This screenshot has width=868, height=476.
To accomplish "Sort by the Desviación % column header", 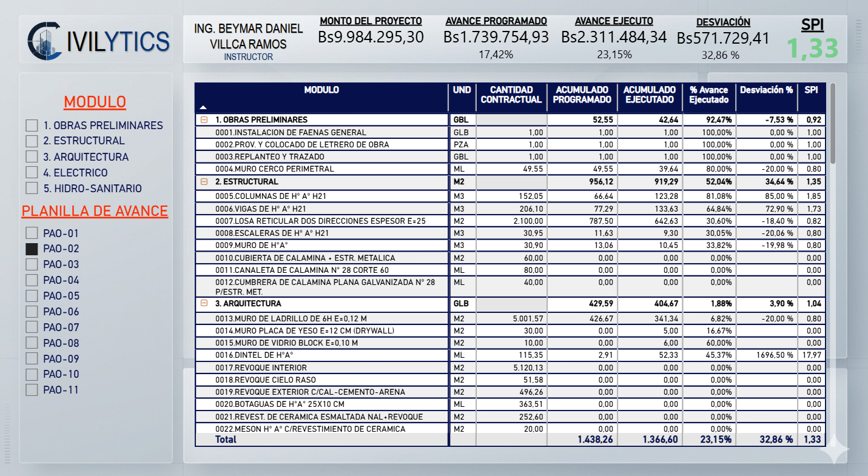I will (x=766, y=90).
